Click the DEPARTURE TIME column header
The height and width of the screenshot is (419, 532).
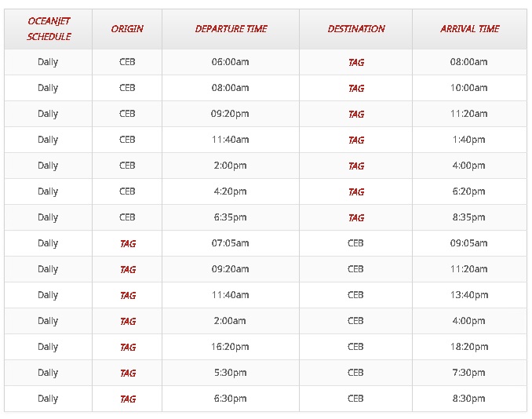point(231,29)
